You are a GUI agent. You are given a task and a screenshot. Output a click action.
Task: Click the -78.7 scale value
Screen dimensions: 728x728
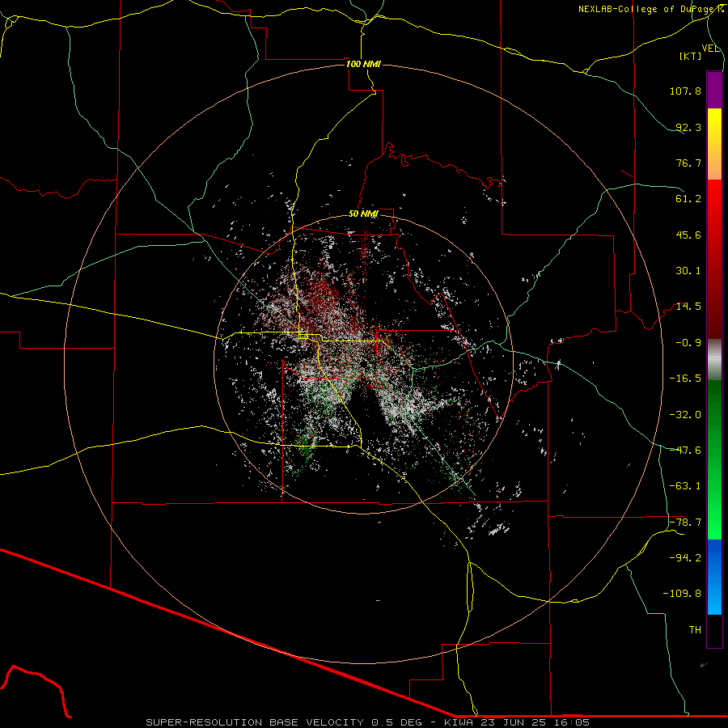click(685, 523)
